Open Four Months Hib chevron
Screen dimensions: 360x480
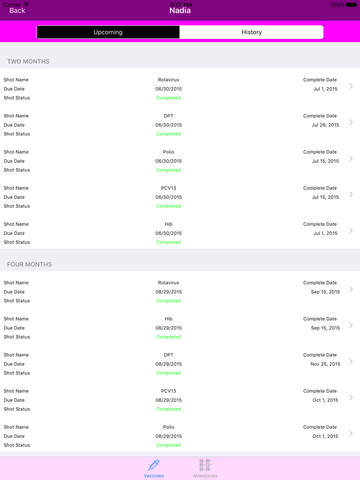tap(351, 325)
